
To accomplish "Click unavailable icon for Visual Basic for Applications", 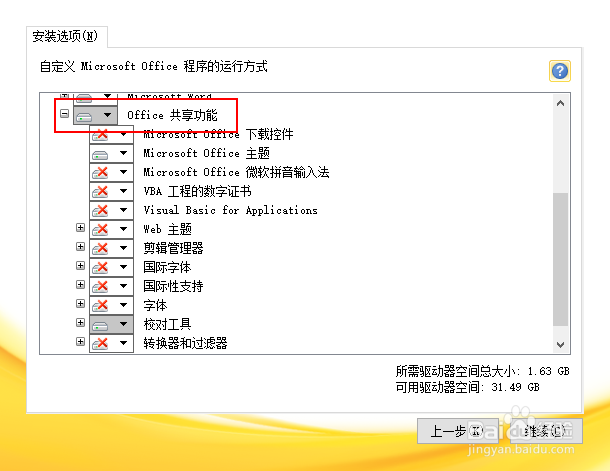I will click(100, 210).
